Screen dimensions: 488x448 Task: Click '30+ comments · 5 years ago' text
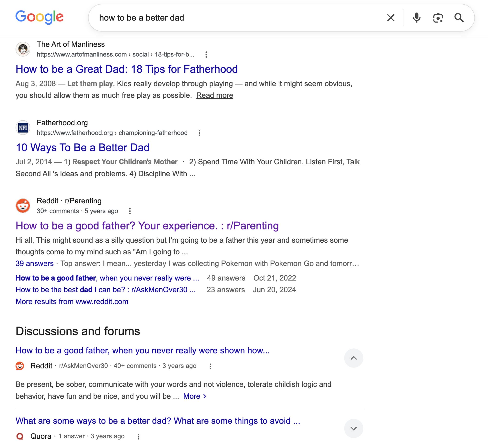(x=77, y=211)
